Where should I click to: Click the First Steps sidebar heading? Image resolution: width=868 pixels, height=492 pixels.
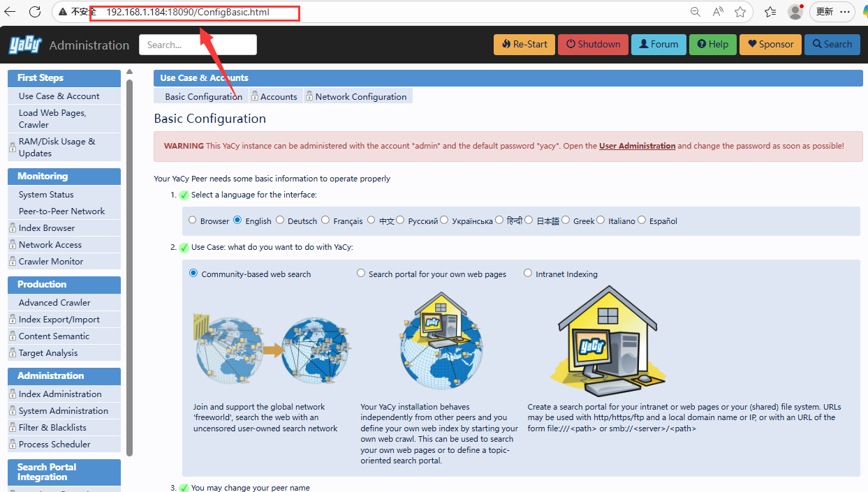click(64, 77)
